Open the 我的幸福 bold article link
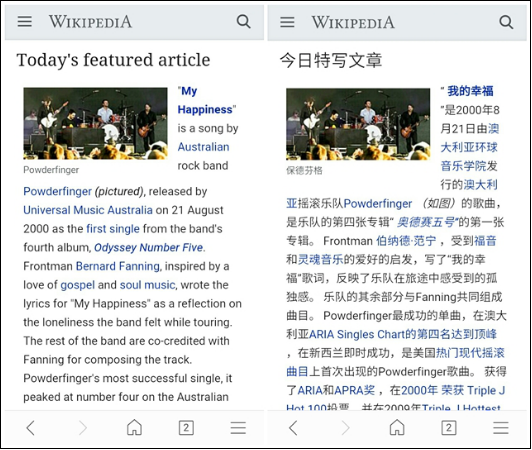 pyautogui.click(x=470, y=91)
